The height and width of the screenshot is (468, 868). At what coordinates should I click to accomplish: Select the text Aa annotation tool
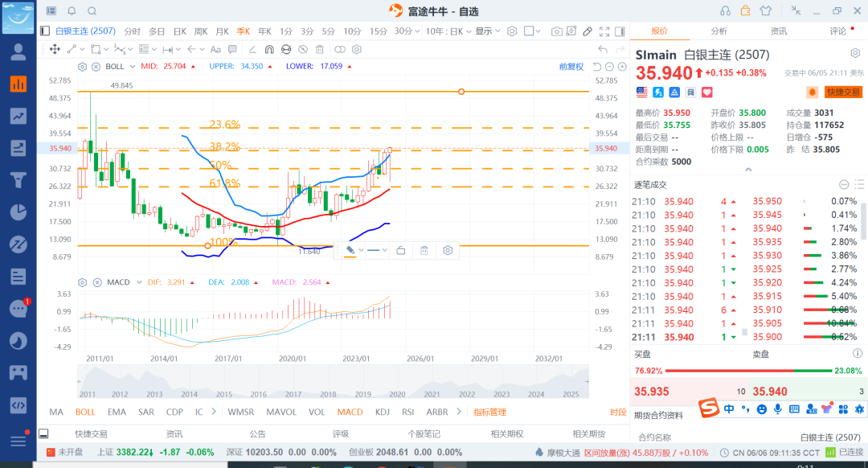[x=215, y=49]
